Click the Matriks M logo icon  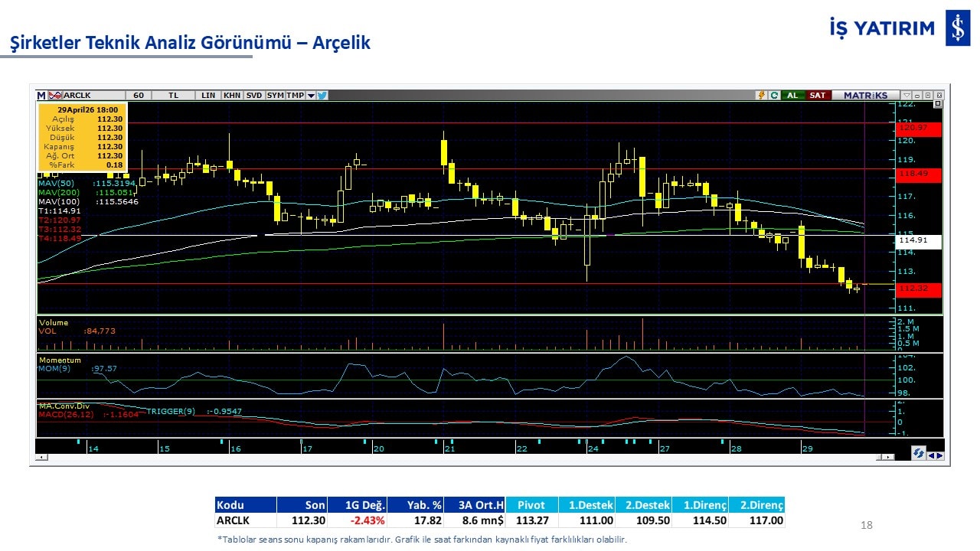[41, 96]
